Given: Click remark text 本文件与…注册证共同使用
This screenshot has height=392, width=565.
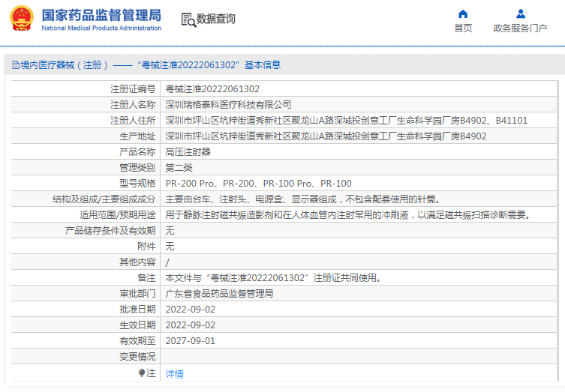Looking at the screenshot, I should coord(273,278).
